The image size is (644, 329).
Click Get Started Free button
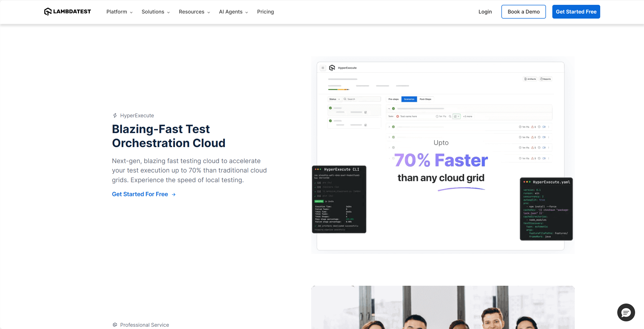coord(576,12)
